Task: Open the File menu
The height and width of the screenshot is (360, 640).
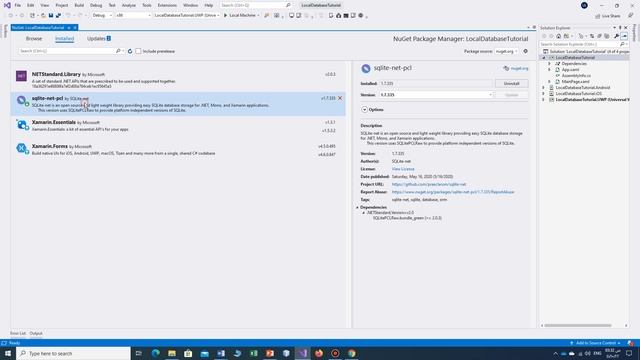Action: tap(18, 5)
